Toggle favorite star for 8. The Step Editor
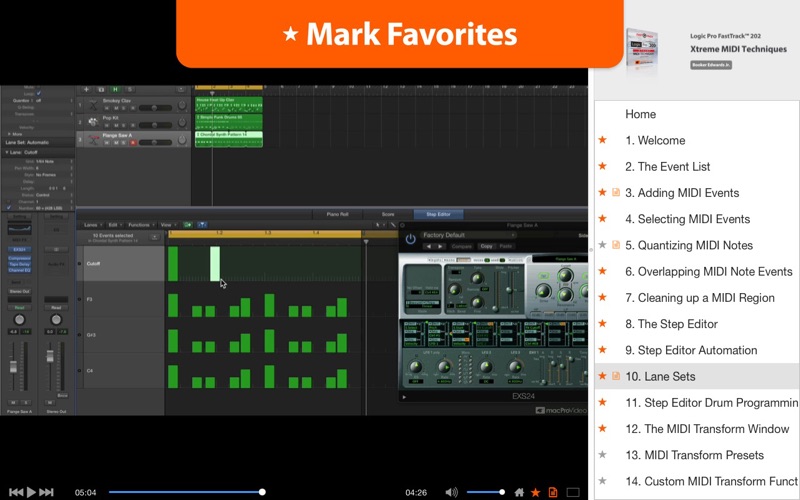Image resolution: width=800 pixels, height=500 pixels. tap(603, 323)
